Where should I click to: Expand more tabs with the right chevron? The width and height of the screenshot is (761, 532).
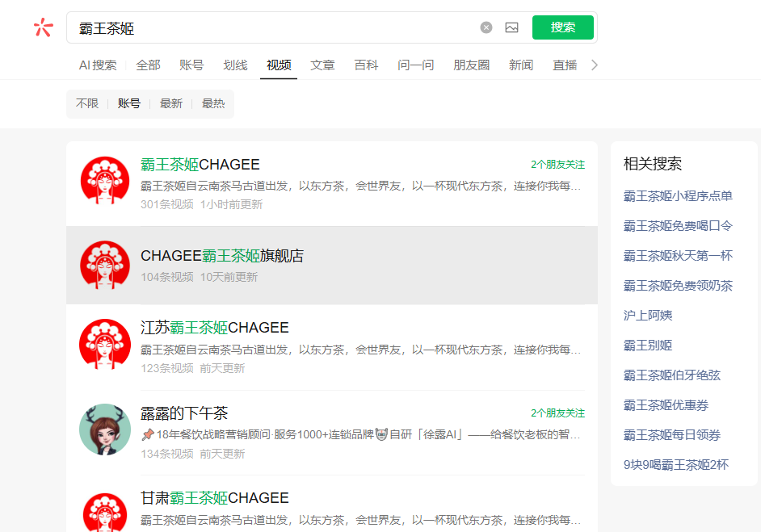(594, 65)
